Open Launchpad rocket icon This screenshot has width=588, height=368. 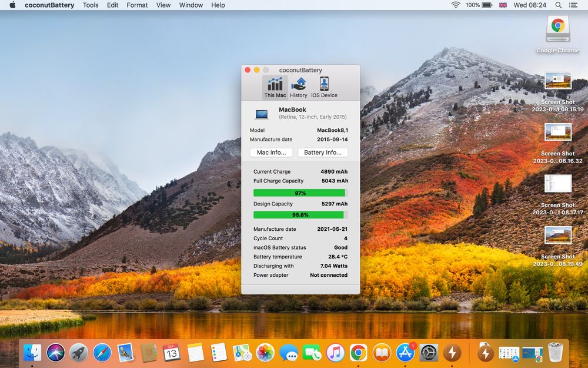79,353
